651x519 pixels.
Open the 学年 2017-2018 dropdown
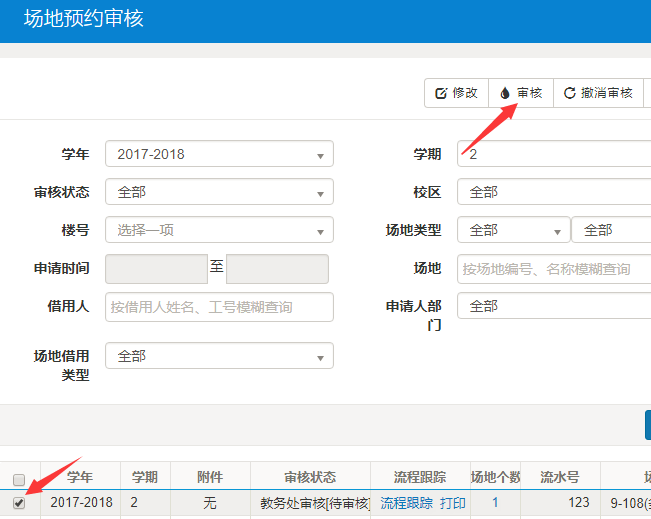[219, 154]
